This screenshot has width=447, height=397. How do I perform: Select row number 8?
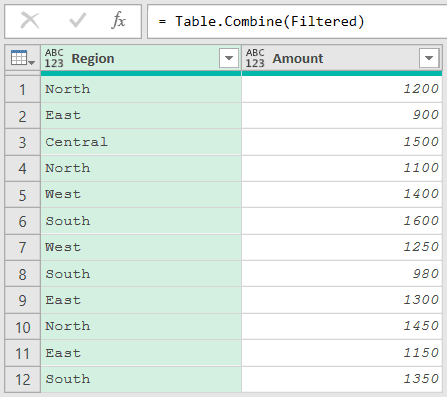click(22, 274)
